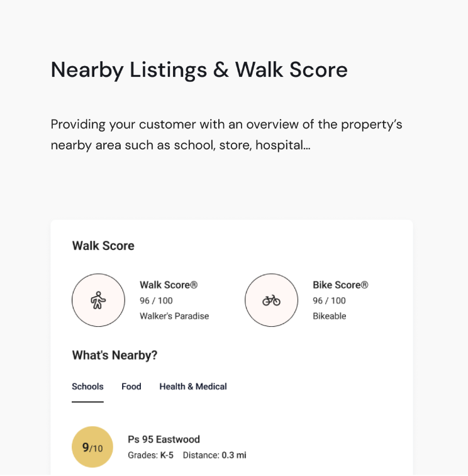Click the What's Nearby? heading

(x=114, y=356)
